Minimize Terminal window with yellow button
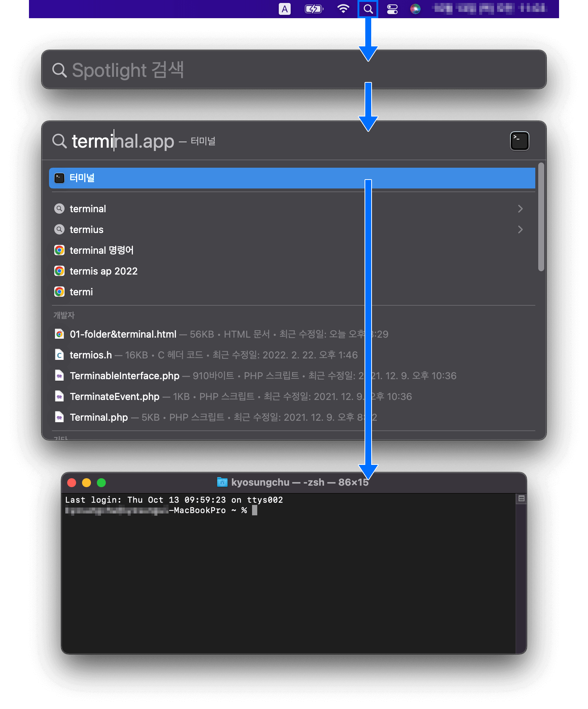 [86, 483]
